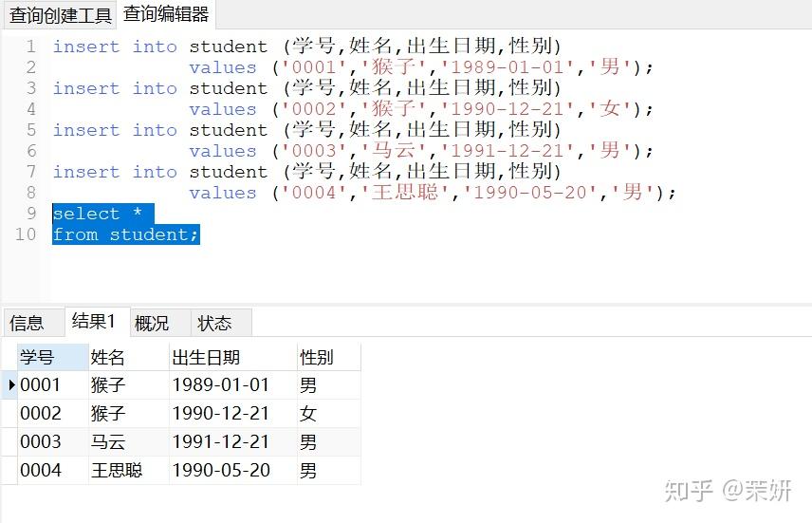
Task: Click the '马云' string in the editor
Action: point(394,150)
